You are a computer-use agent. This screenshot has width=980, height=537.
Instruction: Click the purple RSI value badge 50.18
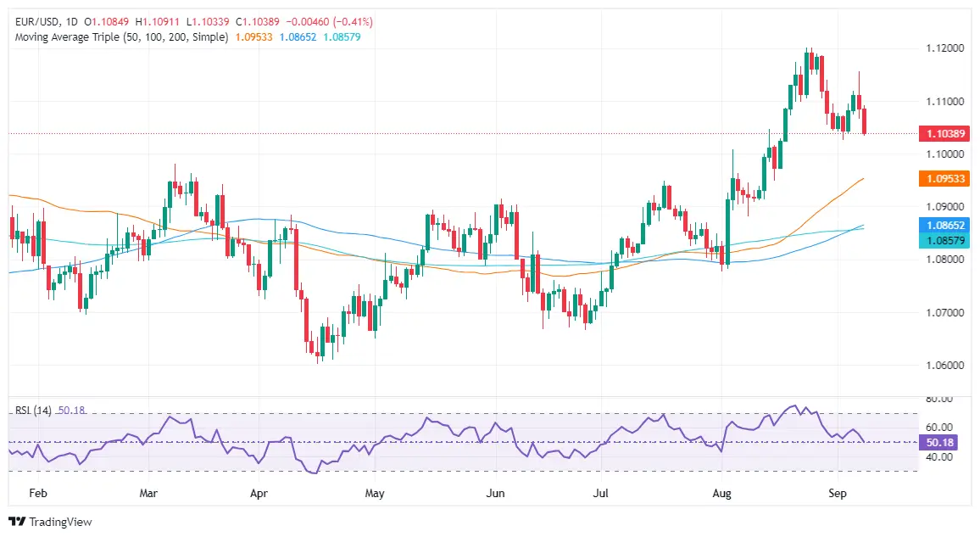point(941,442)
